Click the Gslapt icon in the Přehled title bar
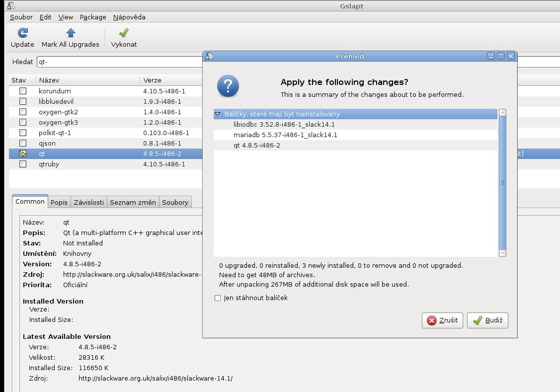The image size is (560, 392). (209, 56)
